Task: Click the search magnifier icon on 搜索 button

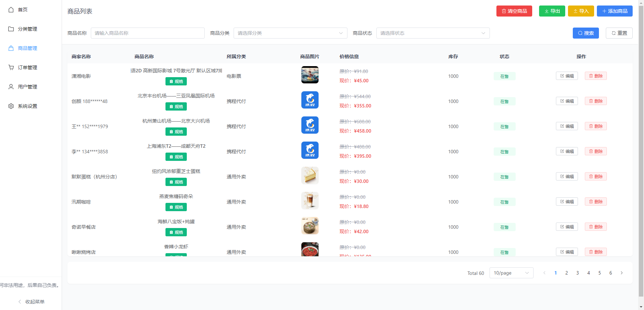Action: click(580, 33)
